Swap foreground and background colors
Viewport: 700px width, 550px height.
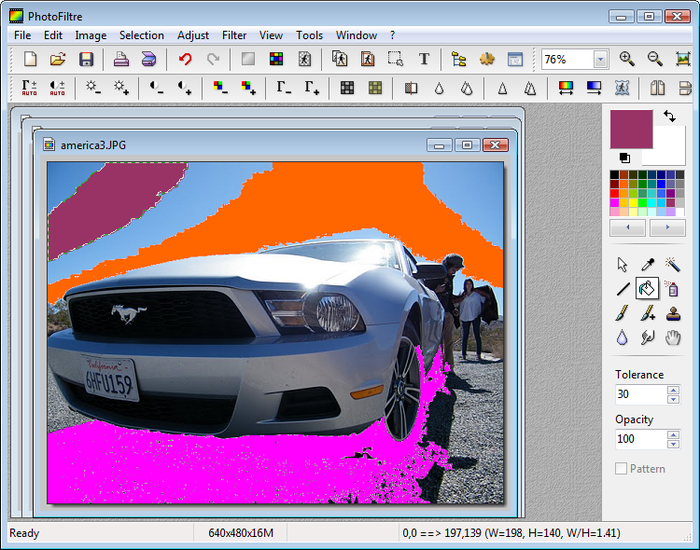[x=669, y=117]
